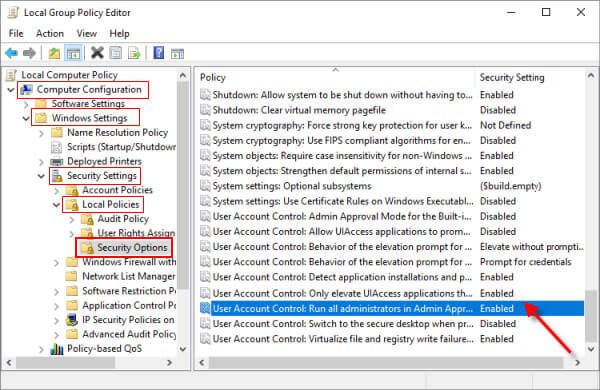Minimize the Local Group Policy Editor window
This screenshot has width=600, height=390.
(x=511, y=12)
